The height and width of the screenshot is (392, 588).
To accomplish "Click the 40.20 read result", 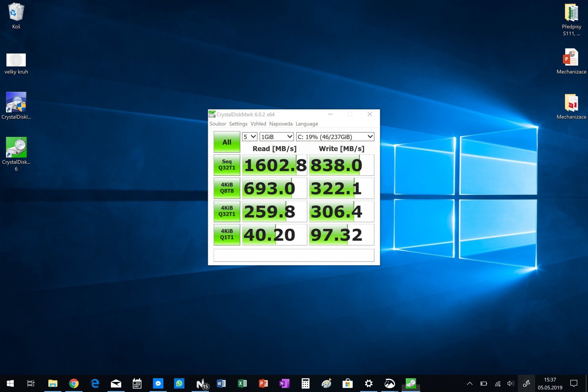I will (274, 235).
